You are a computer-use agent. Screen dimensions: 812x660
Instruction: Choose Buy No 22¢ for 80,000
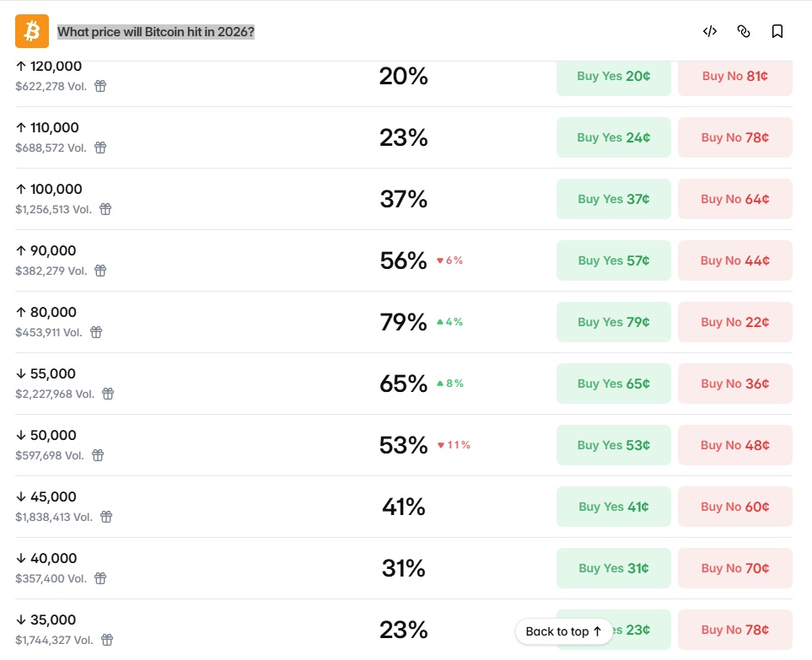(734, 322)
